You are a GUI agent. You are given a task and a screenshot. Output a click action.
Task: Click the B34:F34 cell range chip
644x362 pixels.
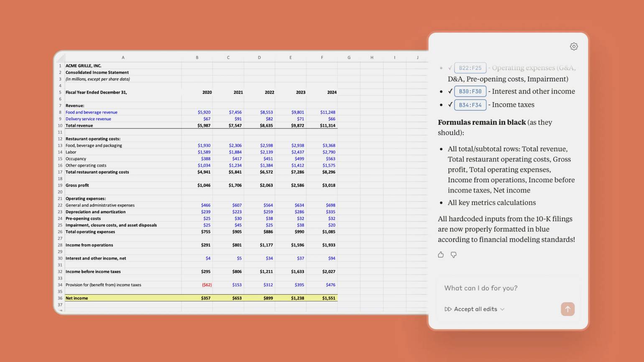coord(470,105)
